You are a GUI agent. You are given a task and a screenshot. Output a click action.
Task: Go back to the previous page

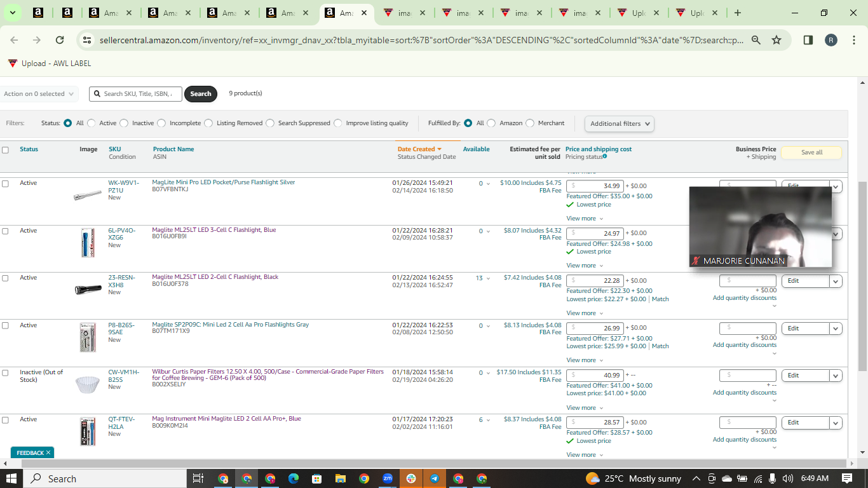(x=14, y=40)
